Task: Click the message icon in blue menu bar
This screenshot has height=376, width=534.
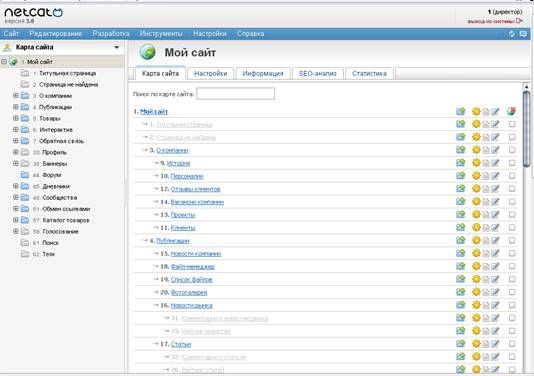Action: 523,34
